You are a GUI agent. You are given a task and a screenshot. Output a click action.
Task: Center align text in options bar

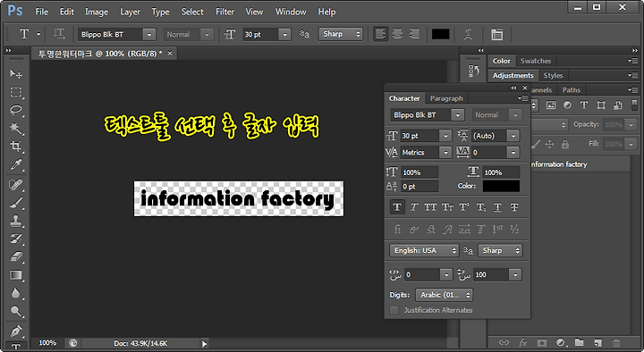[397, 34]
